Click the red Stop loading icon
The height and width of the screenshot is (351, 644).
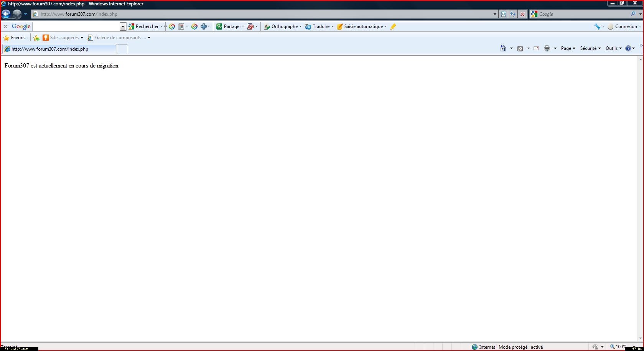click(x=522, y=14)
